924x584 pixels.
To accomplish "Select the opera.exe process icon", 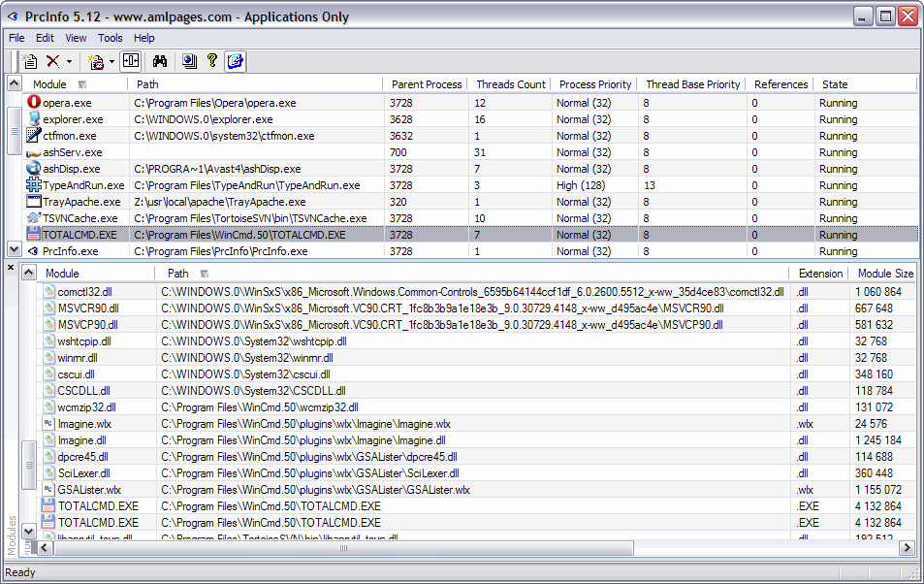I will tap(34, 102).
